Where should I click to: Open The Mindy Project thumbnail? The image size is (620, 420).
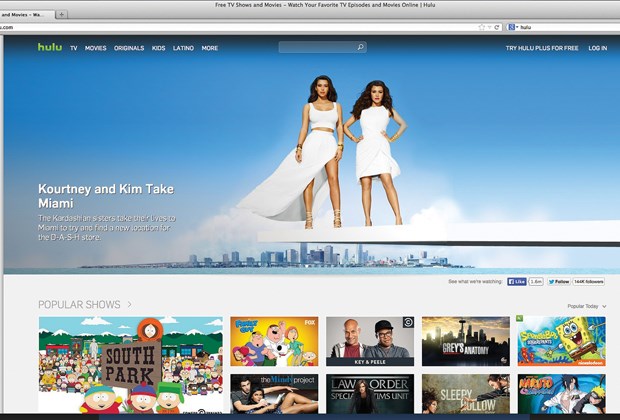click(x=274, y=394)
